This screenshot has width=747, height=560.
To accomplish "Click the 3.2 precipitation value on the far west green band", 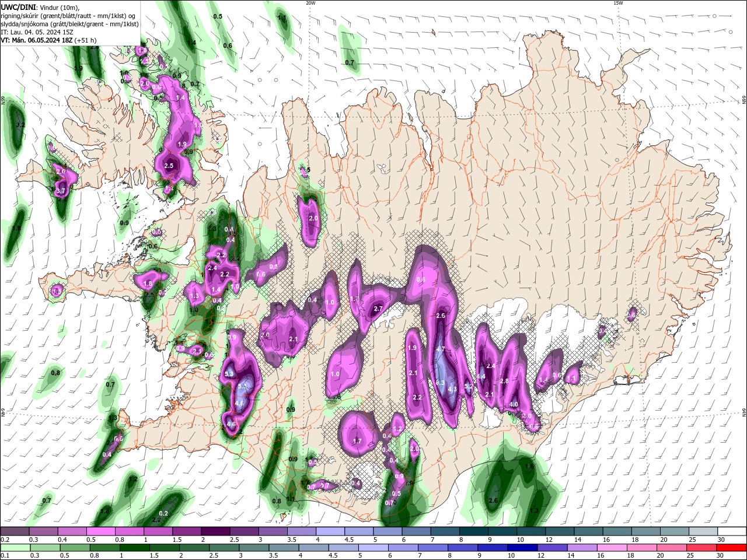I will coord(20,125).
